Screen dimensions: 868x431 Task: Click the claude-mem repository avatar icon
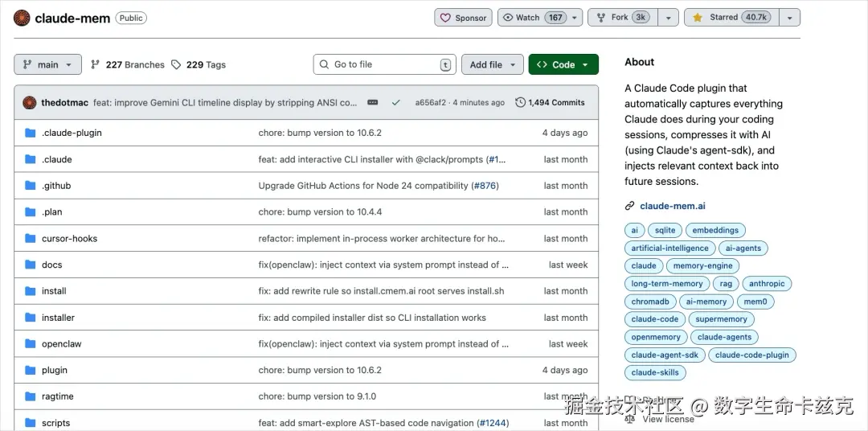[x=23, y=18]
